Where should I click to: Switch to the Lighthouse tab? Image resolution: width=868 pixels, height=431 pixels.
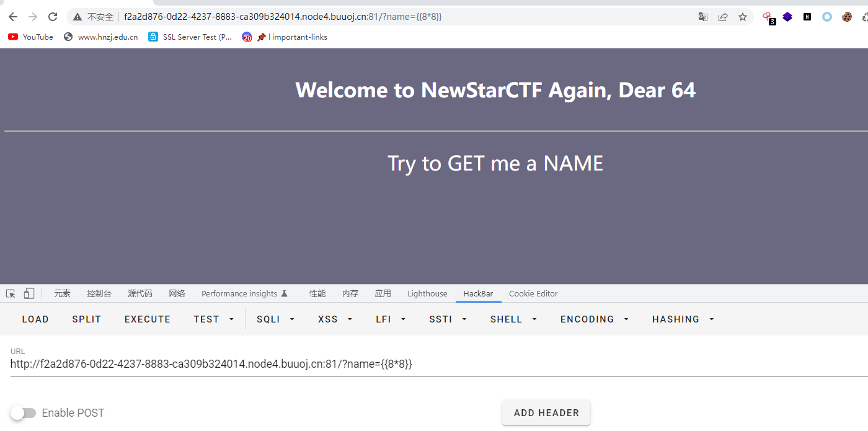[x=427, y=293]
